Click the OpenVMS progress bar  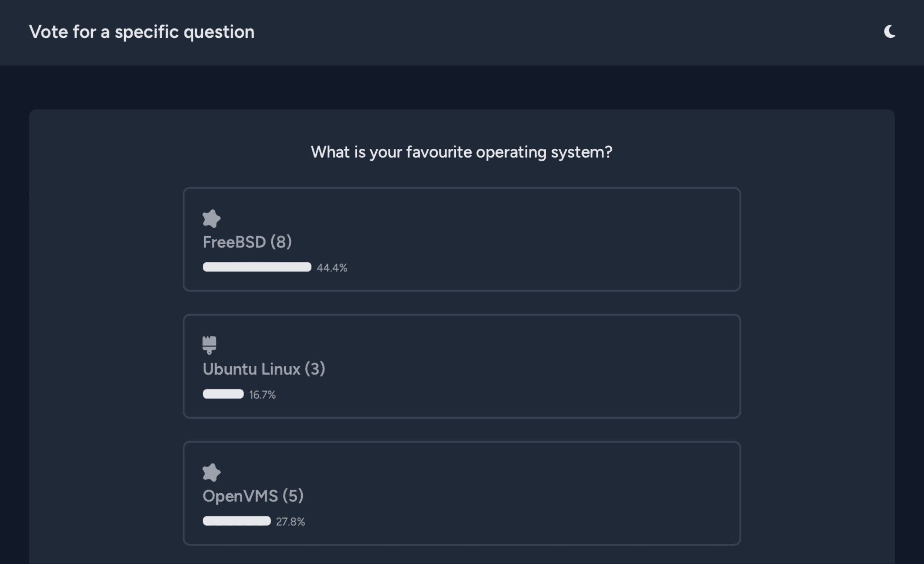click(237, 521)
